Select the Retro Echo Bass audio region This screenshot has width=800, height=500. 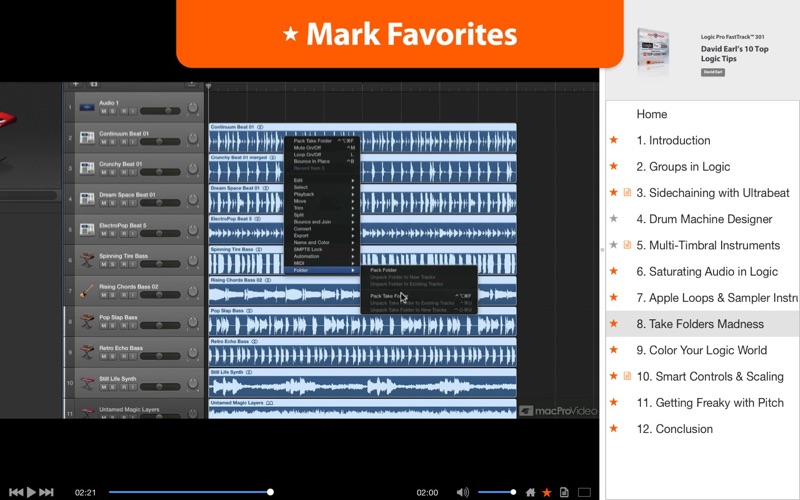tap(363, 352)
